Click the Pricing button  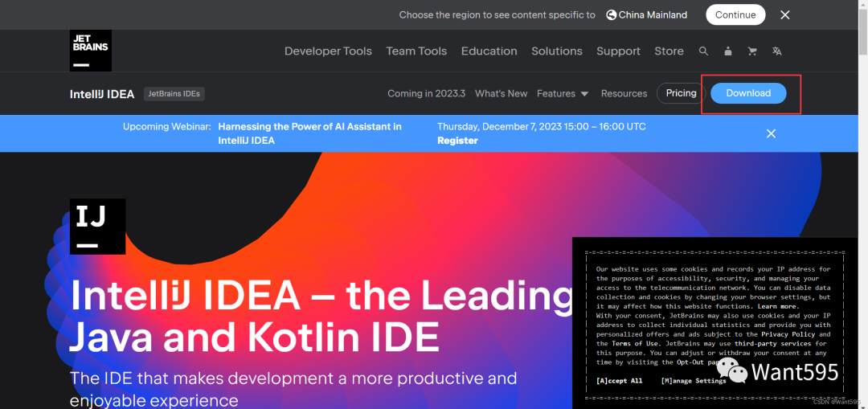click(x=681, y=93)
